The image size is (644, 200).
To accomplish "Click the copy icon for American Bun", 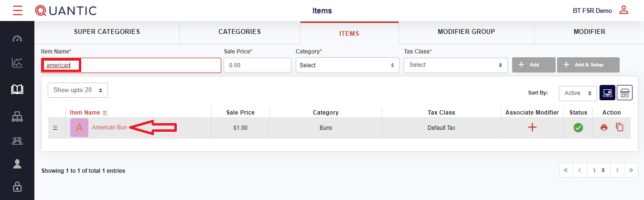I will [620, 127].
